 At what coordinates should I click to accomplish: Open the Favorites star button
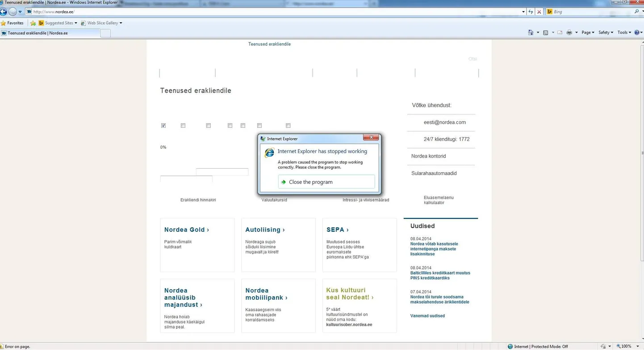[x=13, y=23]
